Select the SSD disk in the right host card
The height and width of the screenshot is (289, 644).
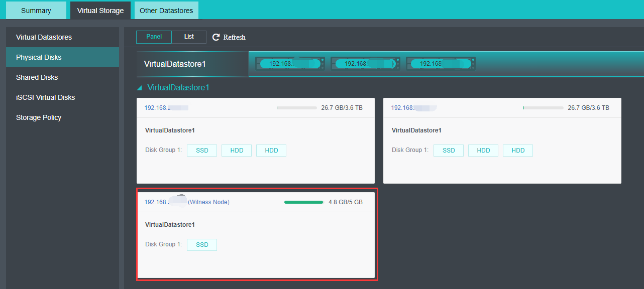(448, 150)
